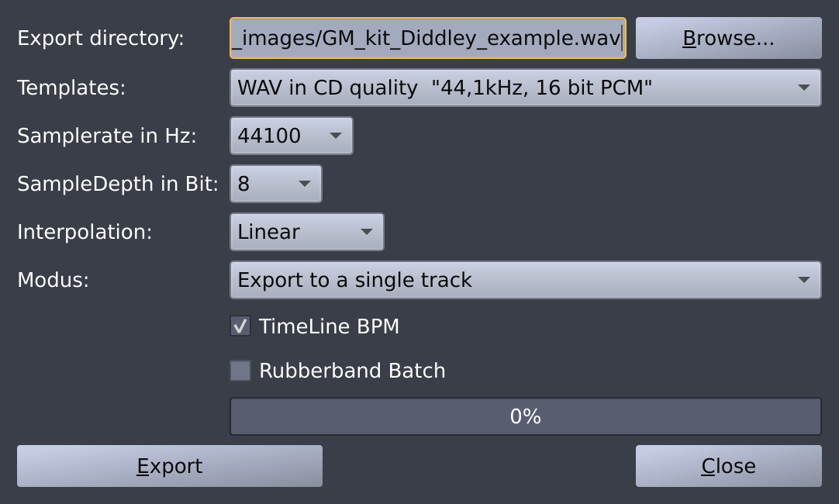Image resolution: width=839 pixels, height=504 pixels.
Task: Click the "TimeLine BPM" text label
Action: click(329, 326)
